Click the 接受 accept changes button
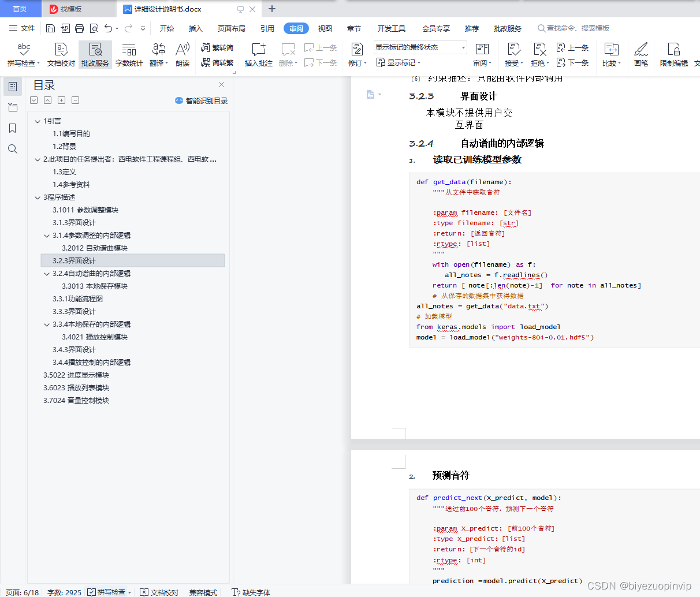The width and height of the screenshot is (700, 597). coord(513,55)
